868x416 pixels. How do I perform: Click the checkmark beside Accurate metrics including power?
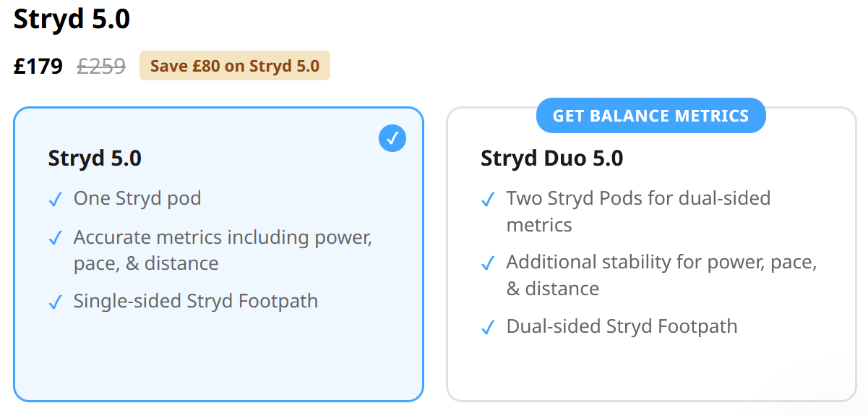pos(56,238)
